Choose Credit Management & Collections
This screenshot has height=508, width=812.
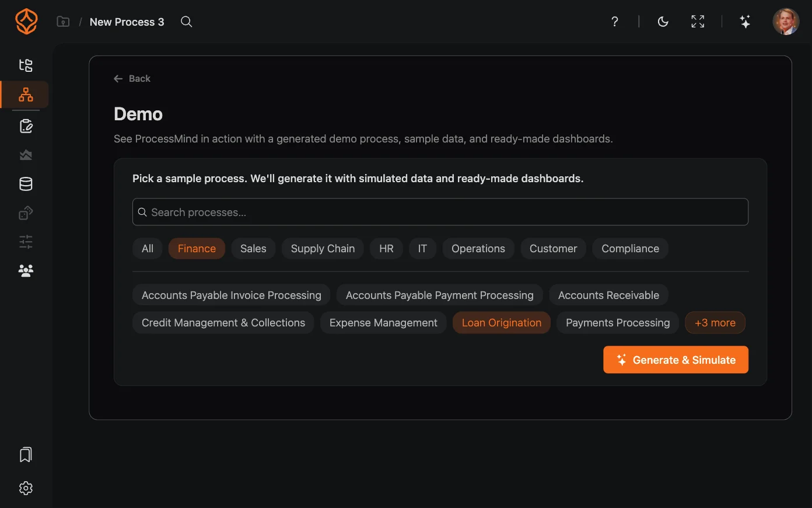click(223, 323)
